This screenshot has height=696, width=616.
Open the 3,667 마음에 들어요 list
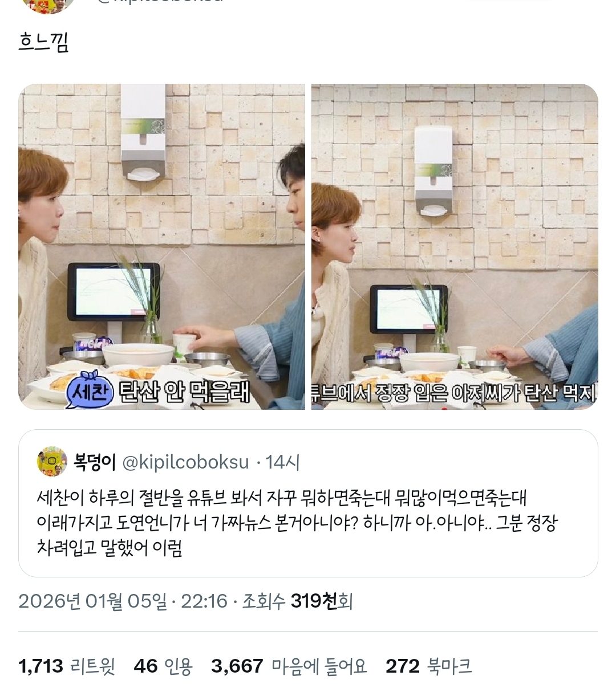289,666
